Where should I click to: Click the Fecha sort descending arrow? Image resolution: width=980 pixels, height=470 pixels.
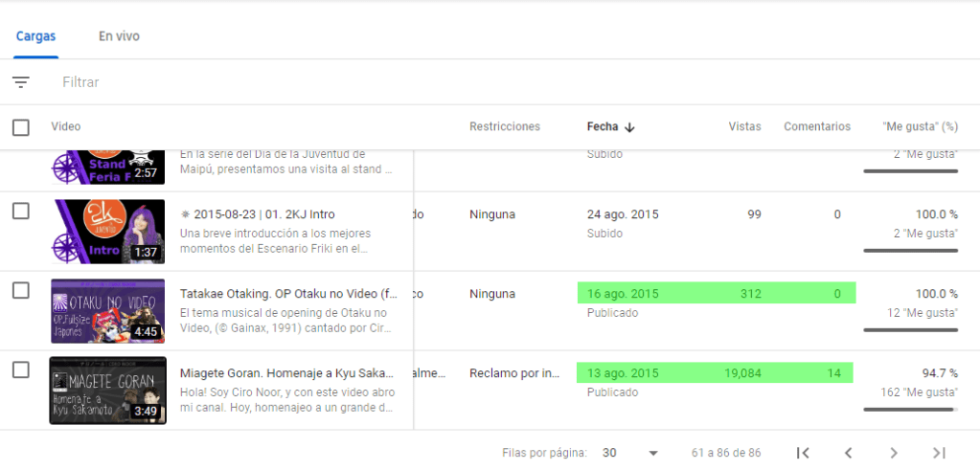(x=629, y=127)
